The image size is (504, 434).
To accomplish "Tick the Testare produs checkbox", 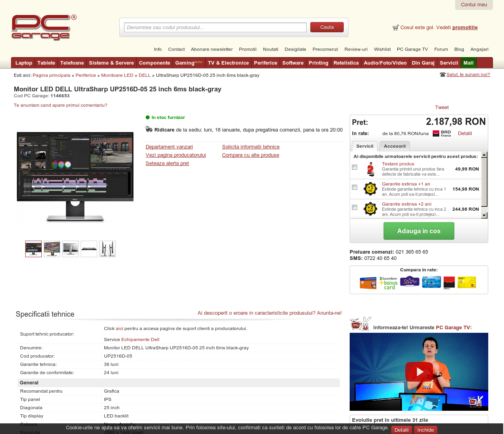I will pos(354,167).
